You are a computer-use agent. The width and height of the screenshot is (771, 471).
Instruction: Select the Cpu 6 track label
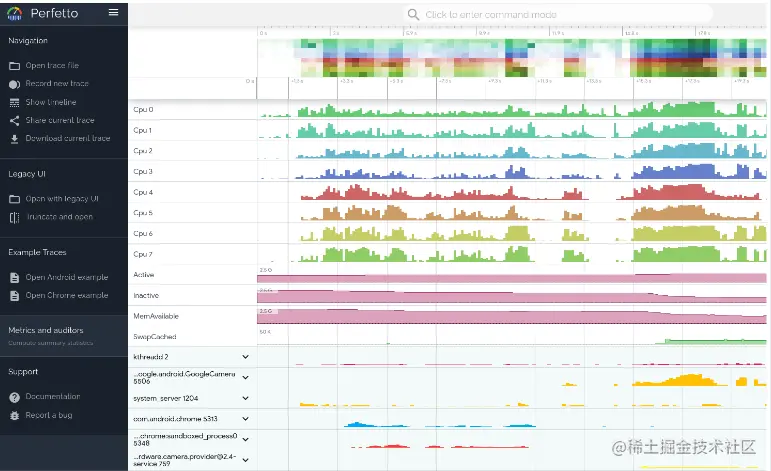pyautogui.click(x=143, y=234)
